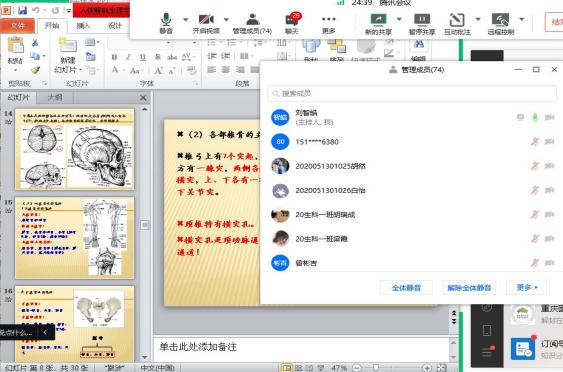Start a 新的共享 new share
563x372 pixels.
pos(378,23)
